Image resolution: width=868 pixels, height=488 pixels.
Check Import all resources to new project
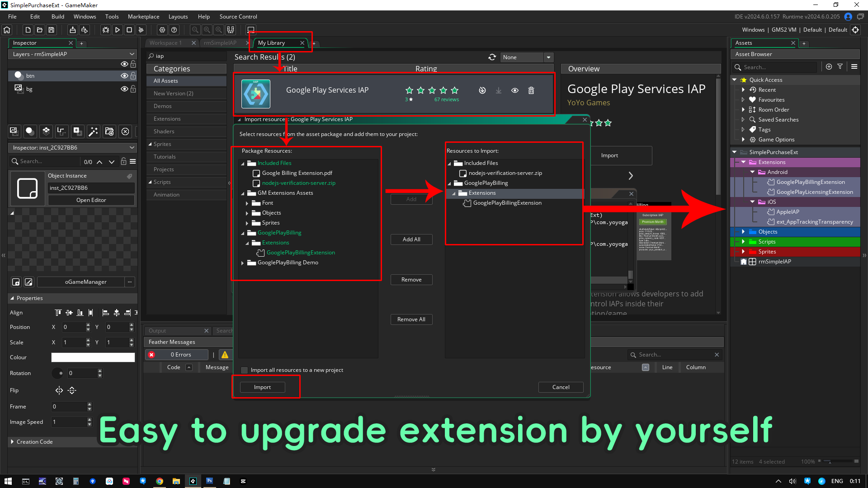(245, 370)
